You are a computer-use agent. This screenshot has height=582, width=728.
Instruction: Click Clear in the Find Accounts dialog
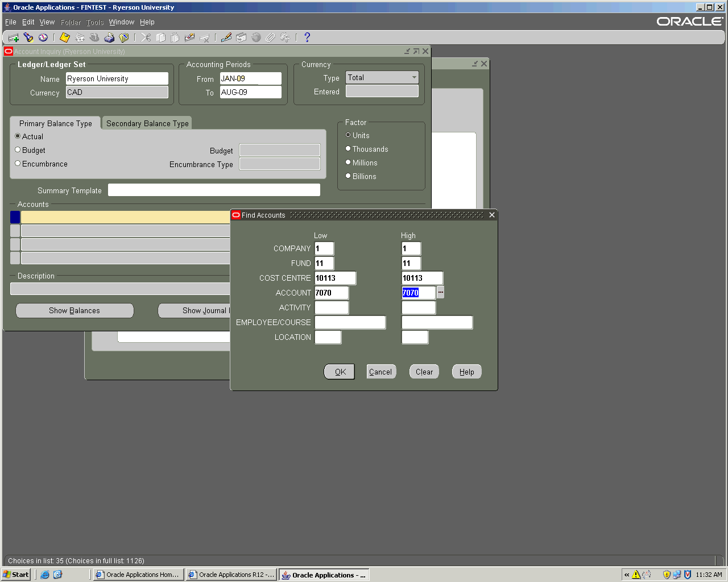[x=424, y=372]
